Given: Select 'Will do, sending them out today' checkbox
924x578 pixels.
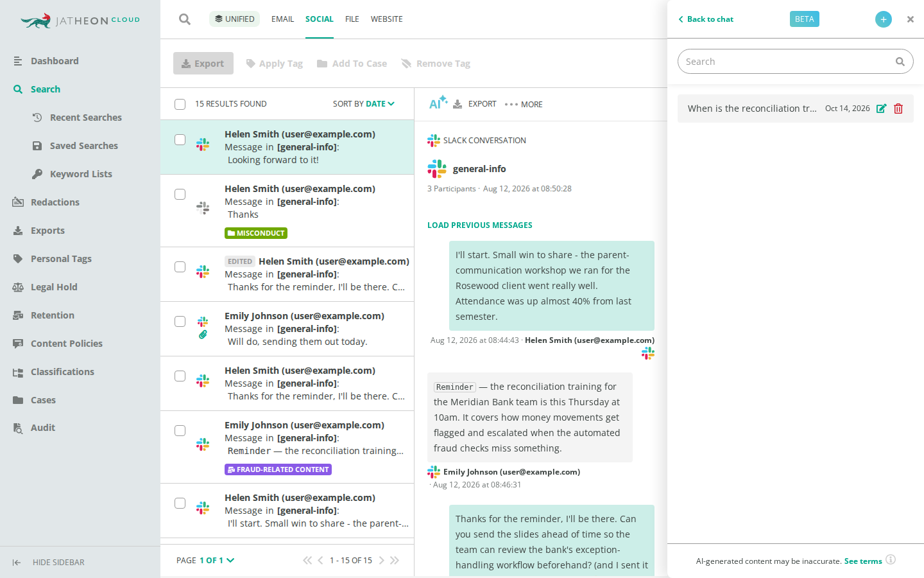Looking at the screenshot, I should tap(180, 322).
